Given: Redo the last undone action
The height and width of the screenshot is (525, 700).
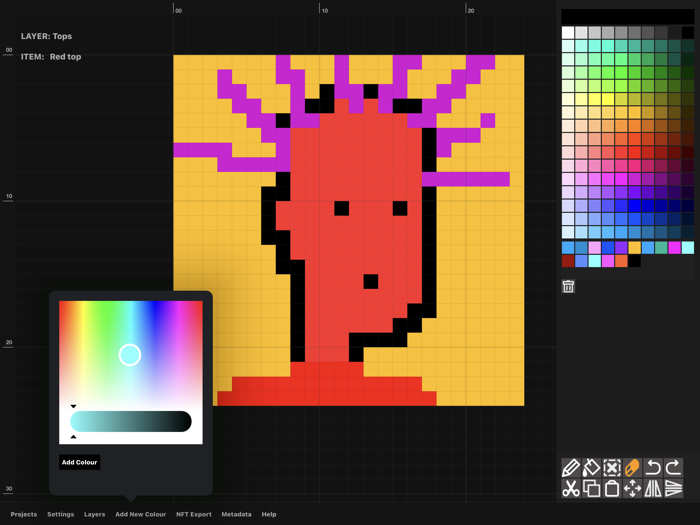Looking at the screenshot, I should coord(674,468).
